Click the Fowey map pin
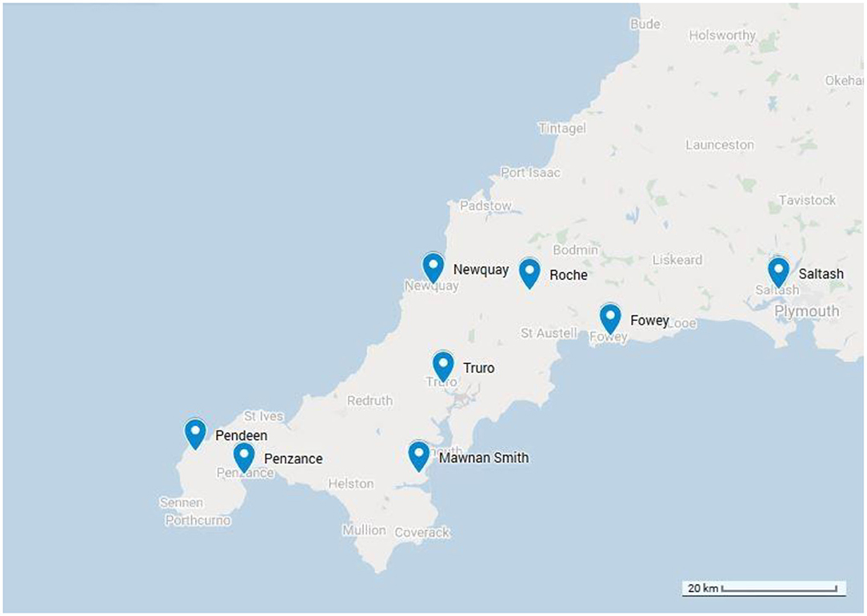The width and height of the screenshot is (867, 616). [x=610, y=319]
